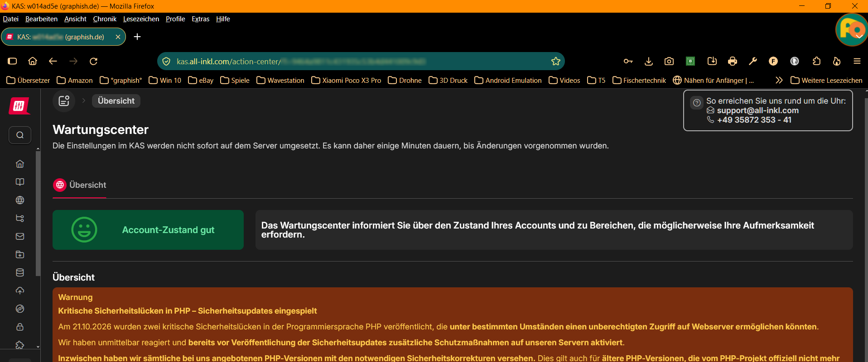Open the Android Emulation bookmark folder

tap(508, 80)
